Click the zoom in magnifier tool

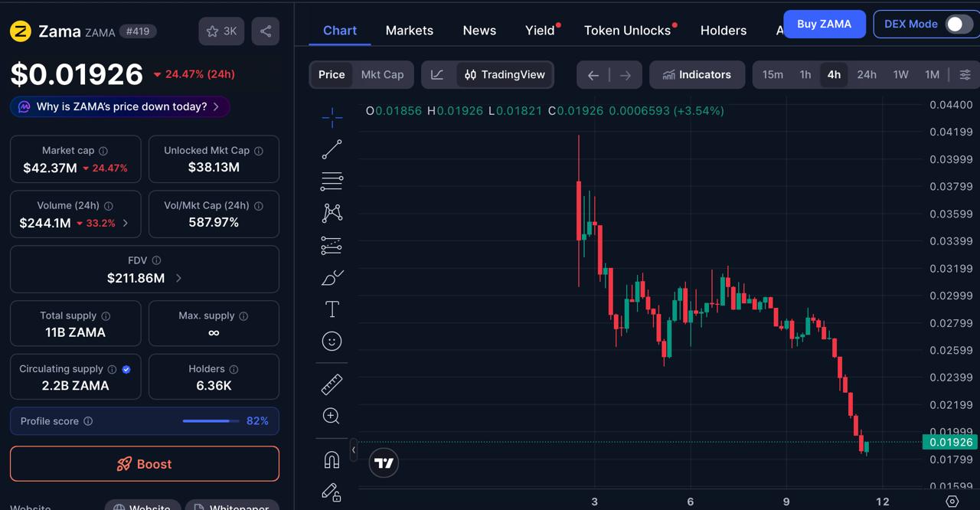(x=332, y=416)
